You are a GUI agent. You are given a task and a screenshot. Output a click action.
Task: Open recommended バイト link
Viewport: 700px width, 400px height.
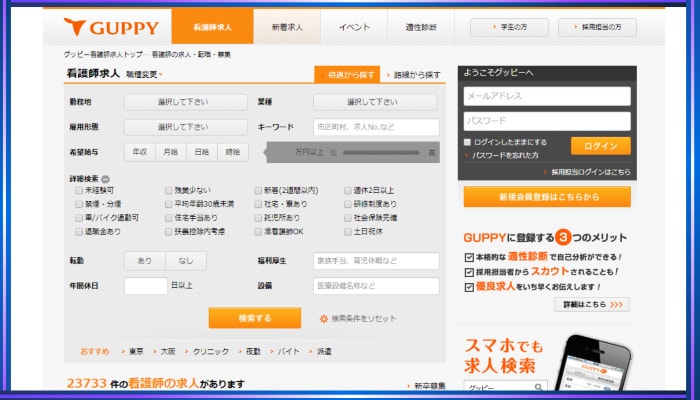pyautogui.click(x=288, y=352)
